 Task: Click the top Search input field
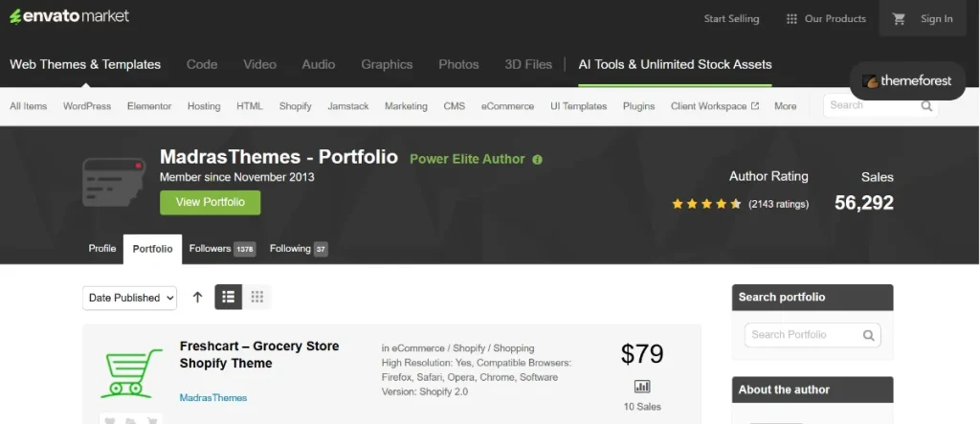coord(880,105)
